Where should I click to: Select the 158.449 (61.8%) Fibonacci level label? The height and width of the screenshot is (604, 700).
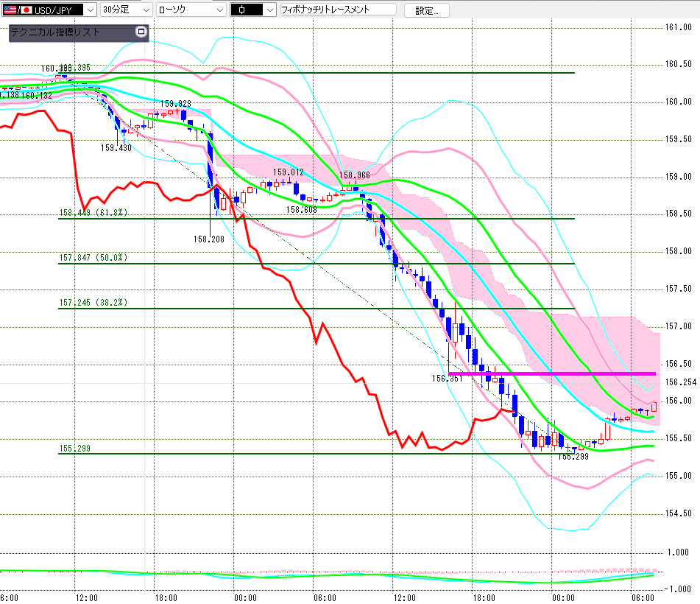(93, 213)
